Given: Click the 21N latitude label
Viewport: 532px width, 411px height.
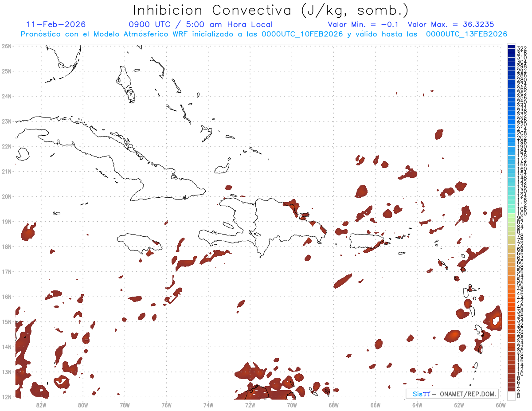Looking at the screenshot, I should tap(7, 171).
